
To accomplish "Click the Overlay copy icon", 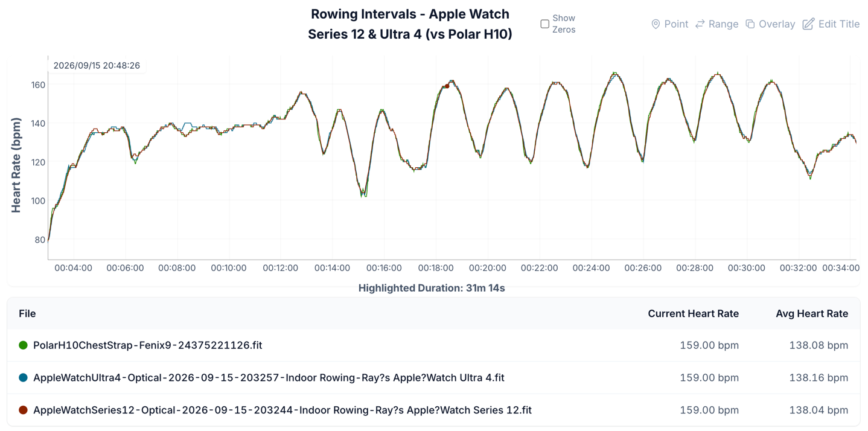I will 750,24.
